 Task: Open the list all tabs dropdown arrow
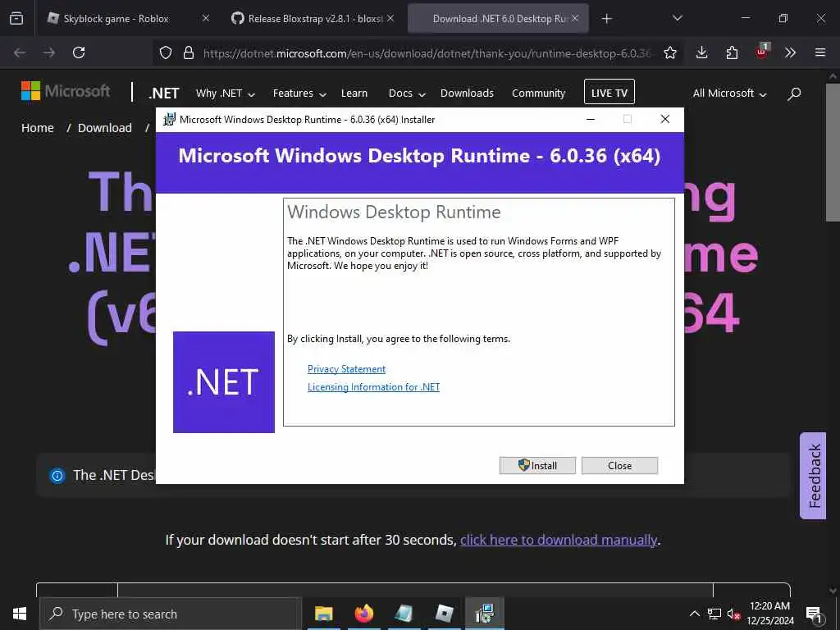[x=677, y=18]
